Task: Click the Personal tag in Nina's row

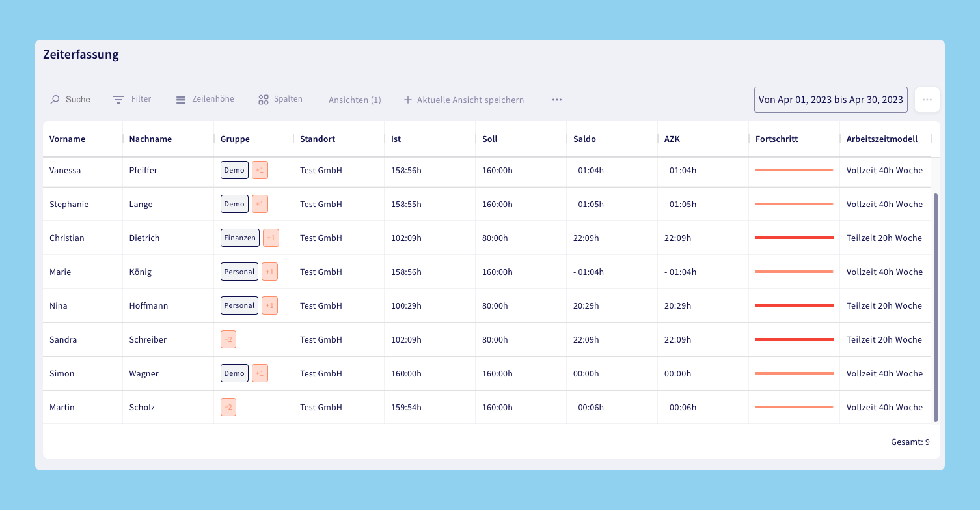Action: click(x=239, y=305)
